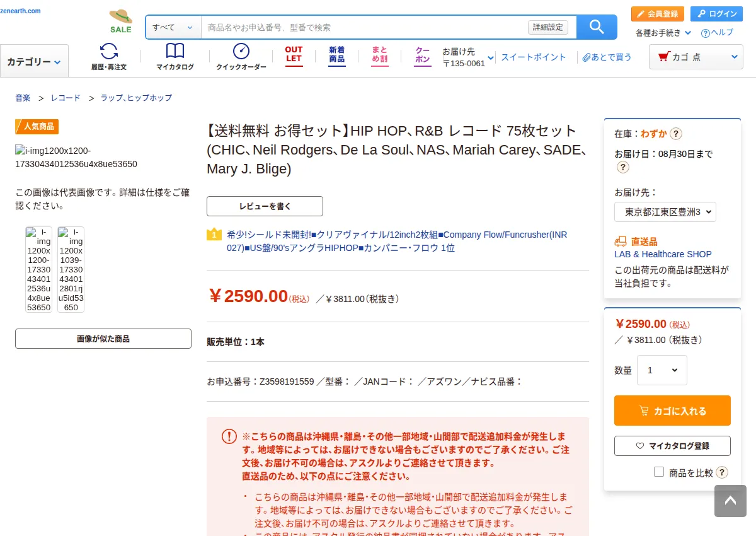Open マイカタログ book icon

coord(175,56)
